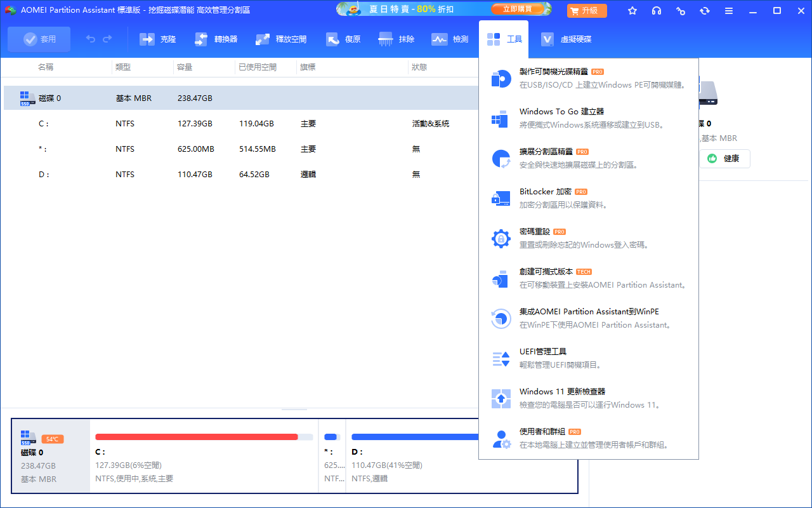Select the D: partition row
812x508 pixels.
coord(241,175)
